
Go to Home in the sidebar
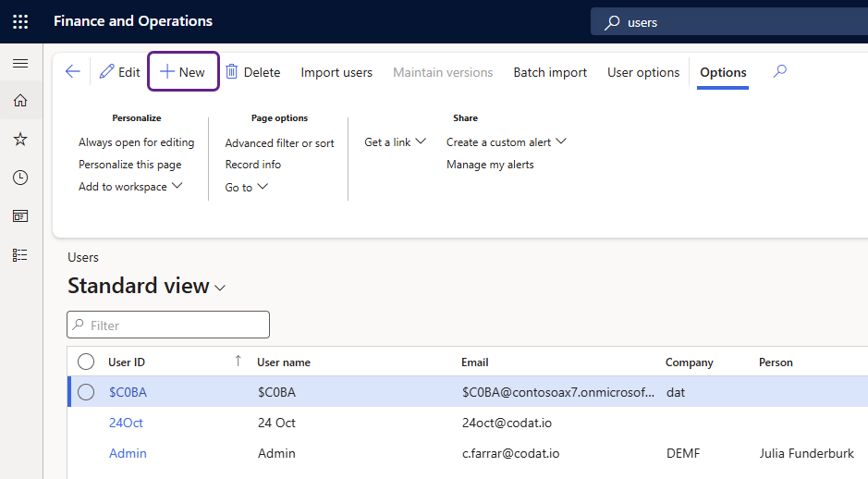coord(20,101)
